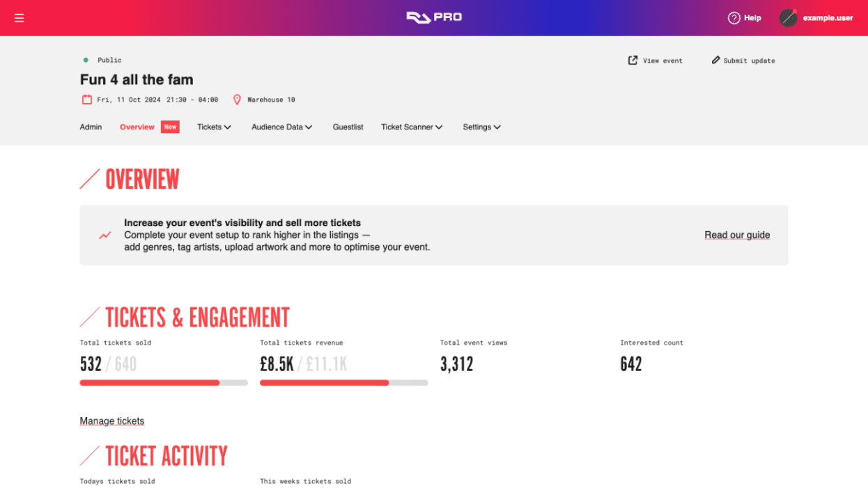Select the Overview tab
Screen dimensions: 868x488
[x=137, y=127]
